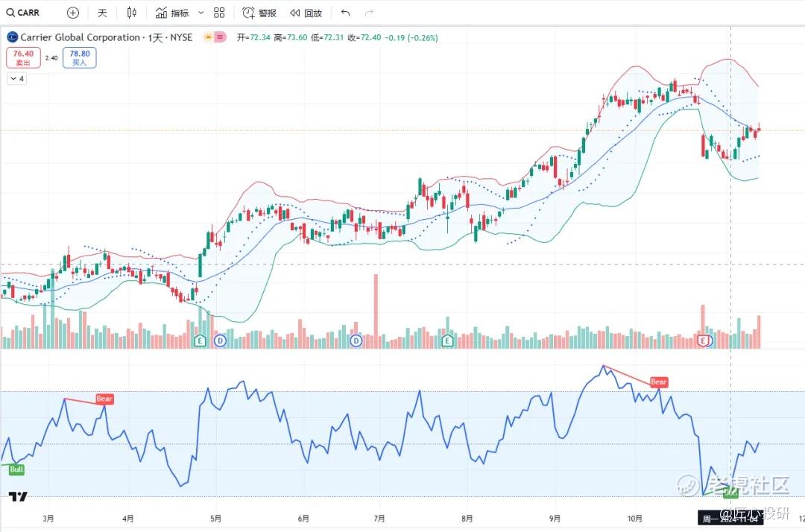Click the undo arrow icon
Image resolution: width=805 pixels, height=532 pixels.
[x=346, y=13]
